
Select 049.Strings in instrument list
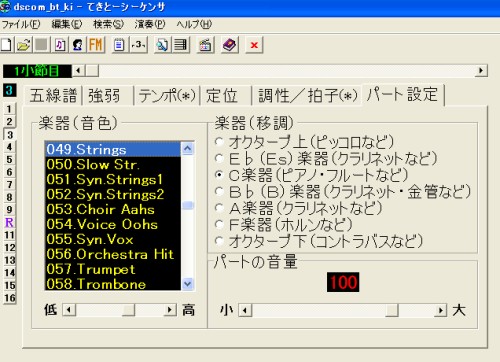[113, 149]
